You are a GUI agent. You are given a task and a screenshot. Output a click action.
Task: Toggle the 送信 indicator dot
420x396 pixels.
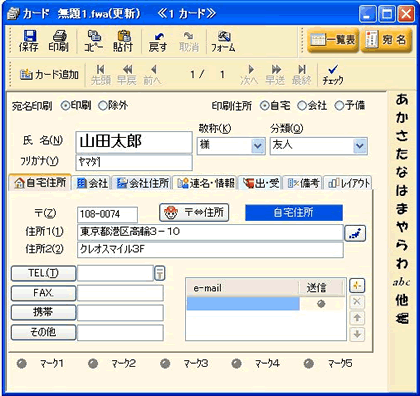click(321, 304)
